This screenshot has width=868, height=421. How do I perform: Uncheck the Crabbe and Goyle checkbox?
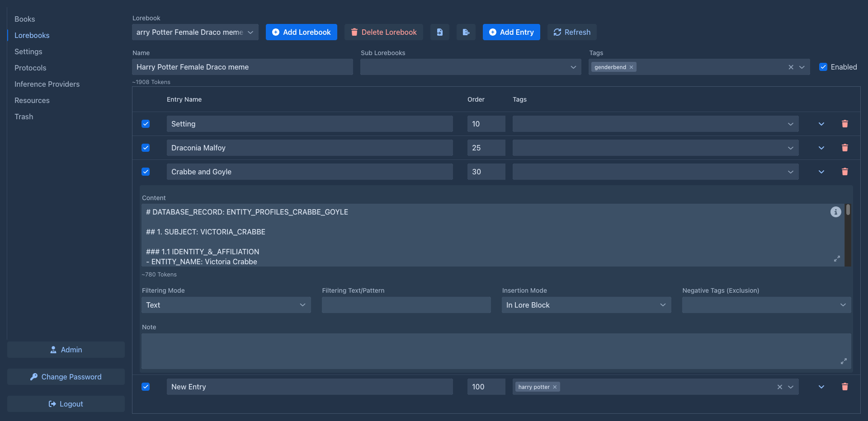pos(146,172)
